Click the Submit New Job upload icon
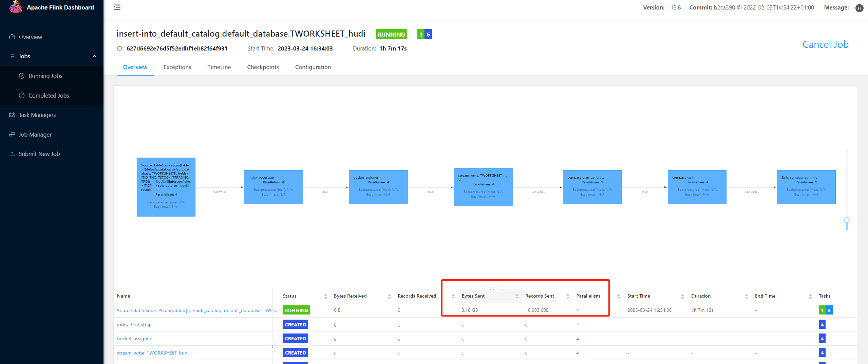This screenshot has width=868, height=364. pyautogui.click(x=12, y=154)
